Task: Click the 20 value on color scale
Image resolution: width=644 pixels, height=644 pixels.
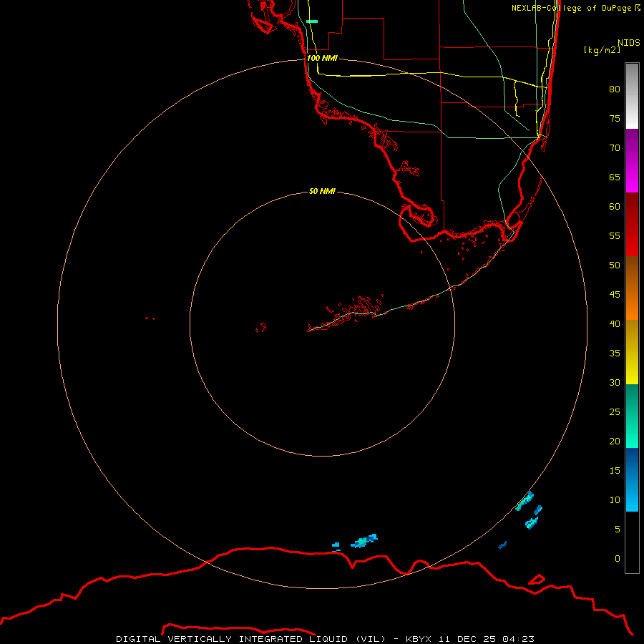Action: point(615,441)
